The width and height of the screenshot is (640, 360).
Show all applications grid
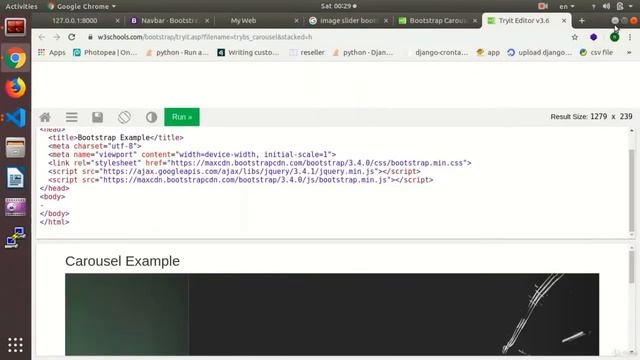point(16,345)
